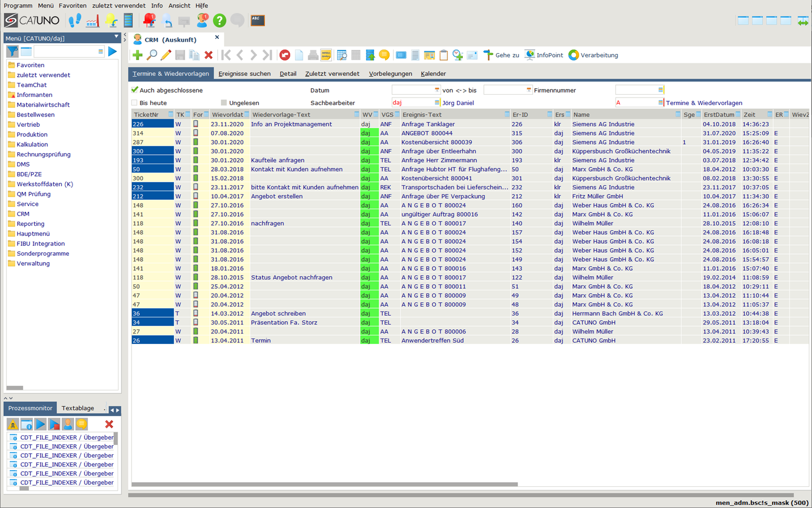The image size is (812, 508).
Task: Click the blue funnel filter icon in menu panel
Action: coord(12,51)
